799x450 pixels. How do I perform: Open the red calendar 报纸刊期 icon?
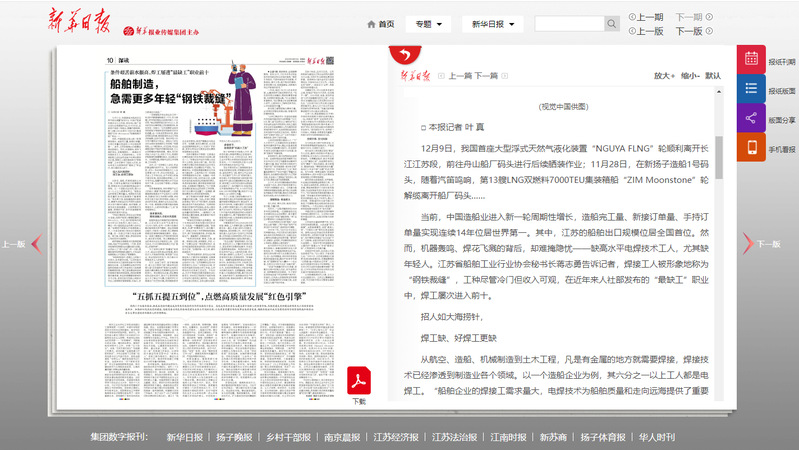[x=751, y=60]
